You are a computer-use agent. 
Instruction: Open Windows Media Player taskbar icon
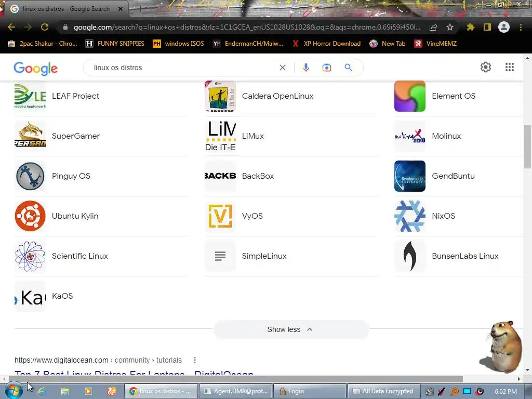(88, 391)
